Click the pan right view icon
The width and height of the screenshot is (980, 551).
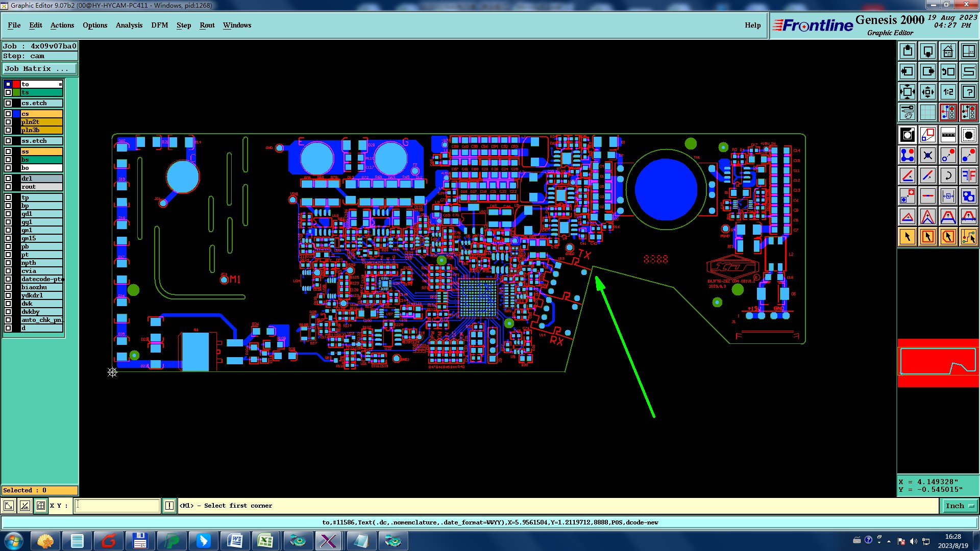click(x=928, y=71)
